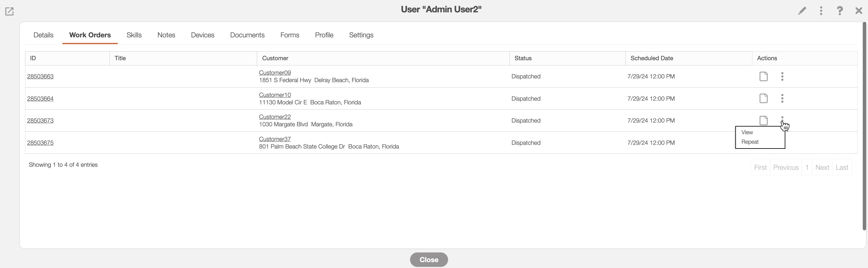Switch to the Skills tab
The height and width of the screenshot is (268, 868).
click(x=134, y=35)
